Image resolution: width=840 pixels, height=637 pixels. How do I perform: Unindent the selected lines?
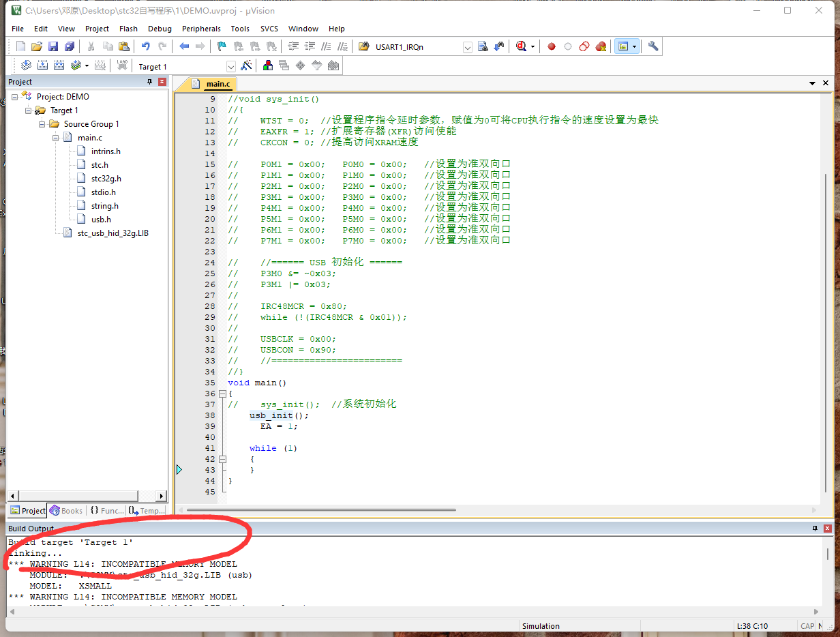[x=310, y=46]
